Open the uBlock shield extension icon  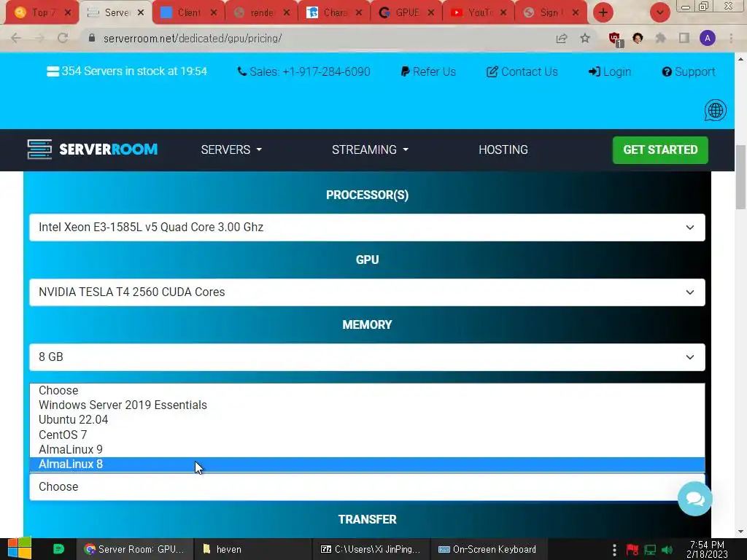[x=614, y=39]
